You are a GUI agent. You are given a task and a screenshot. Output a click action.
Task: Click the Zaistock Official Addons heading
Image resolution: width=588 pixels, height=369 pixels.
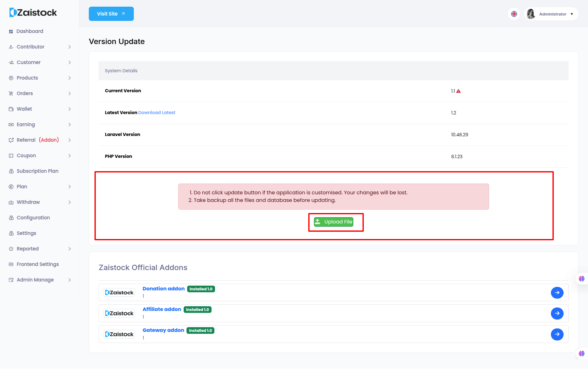(143, 268)
